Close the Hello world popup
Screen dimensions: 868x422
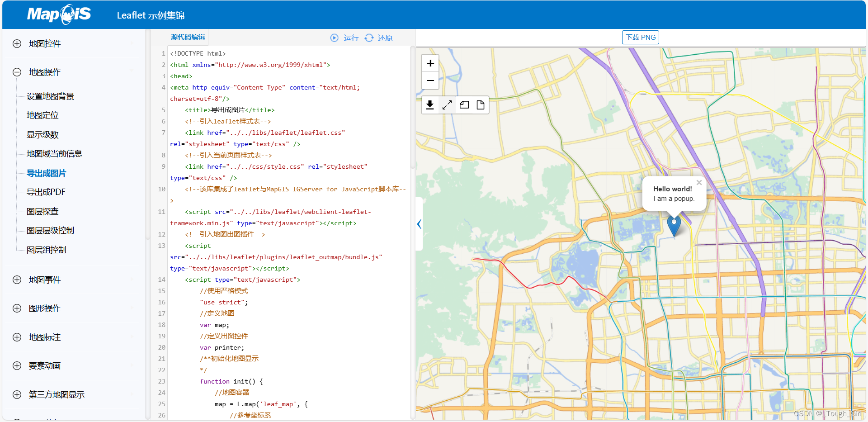[699, 183]
